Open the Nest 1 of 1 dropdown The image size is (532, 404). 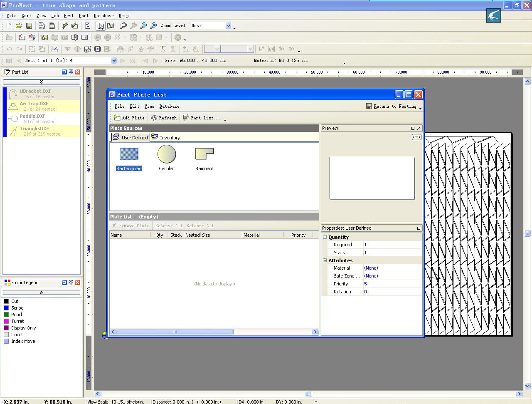pyautogui.click(x=114, y=61)
